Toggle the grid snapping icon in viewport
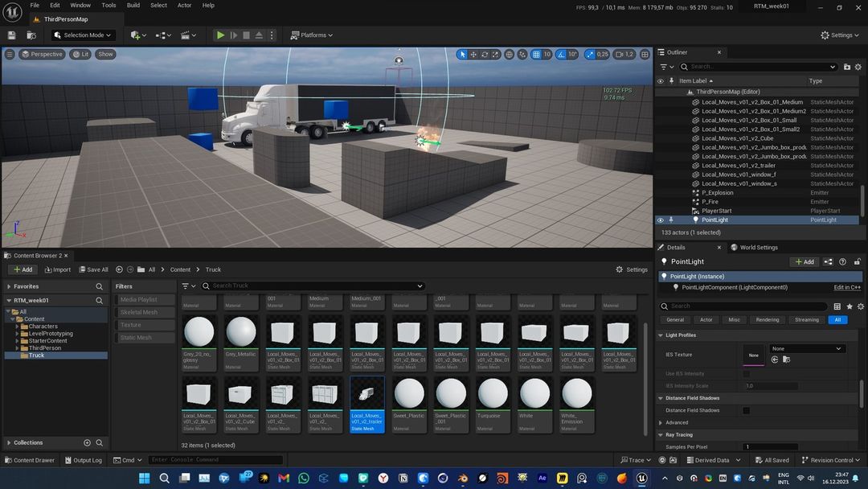Screen dimensions: 868x489 click(536, 54)
